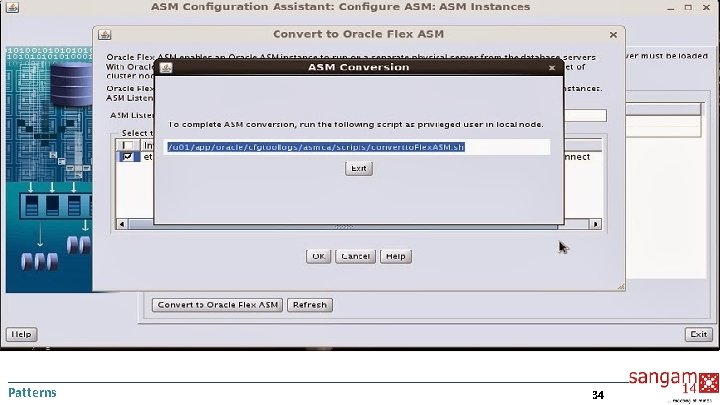This screenshot has height=405, width=720.
Task: Maximize the ASM Configuration Assistant window
Action: click(x=688, y=7)
